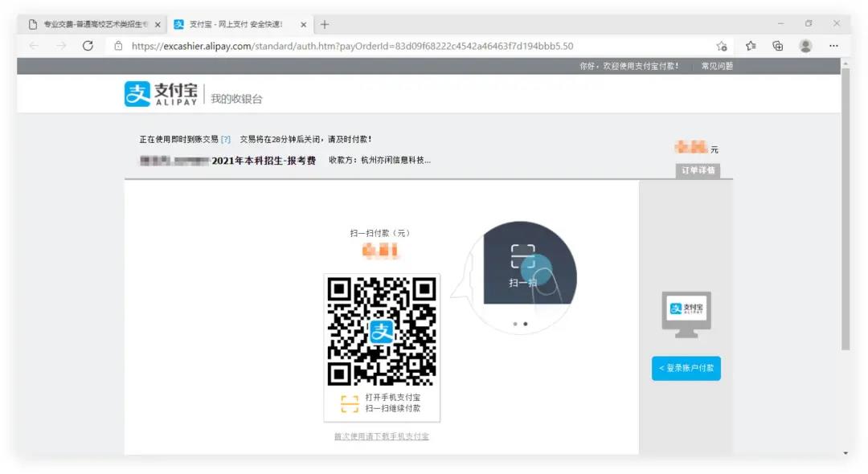Click the 扫一扫付款（元） label
The width and height of the screenshot is (868, 474).
380,233
